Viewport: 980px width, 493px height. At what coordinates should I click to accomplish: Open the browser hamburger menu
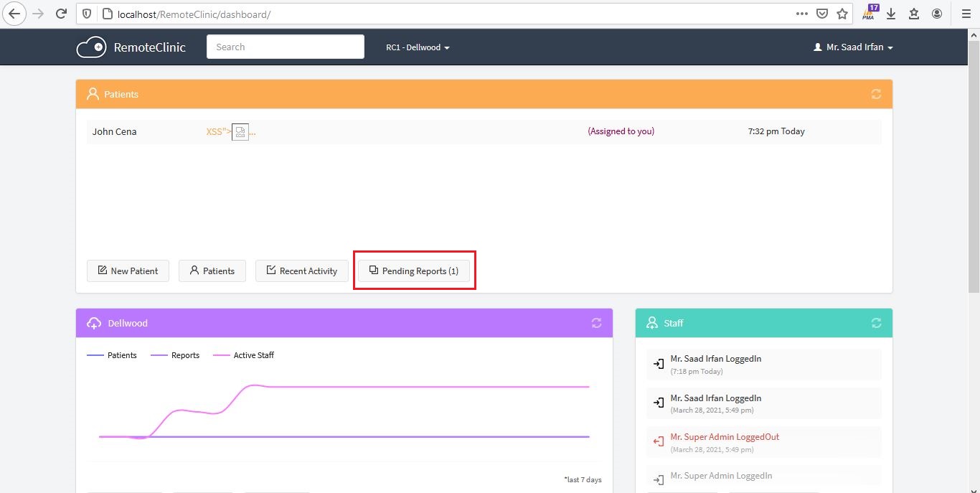click(966, 14)
